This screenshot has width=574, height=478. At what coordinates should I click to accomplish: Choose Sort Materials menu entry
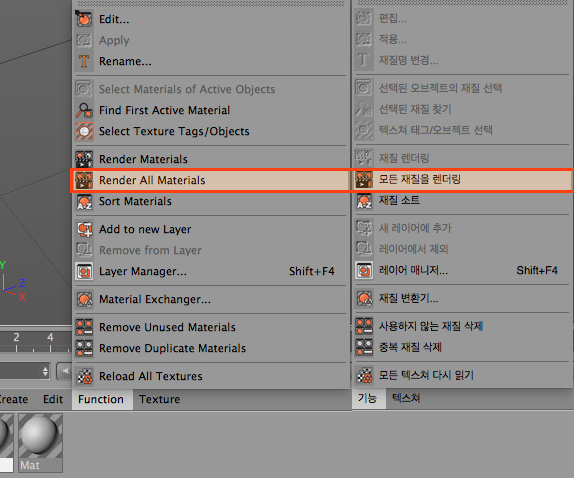pyautogui.click(x=210, y=201)
